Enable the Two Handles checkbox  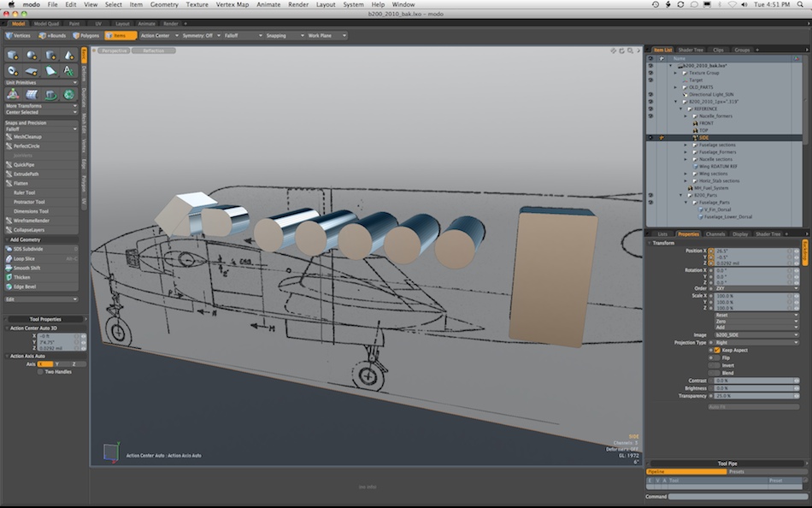pos(40,371)
